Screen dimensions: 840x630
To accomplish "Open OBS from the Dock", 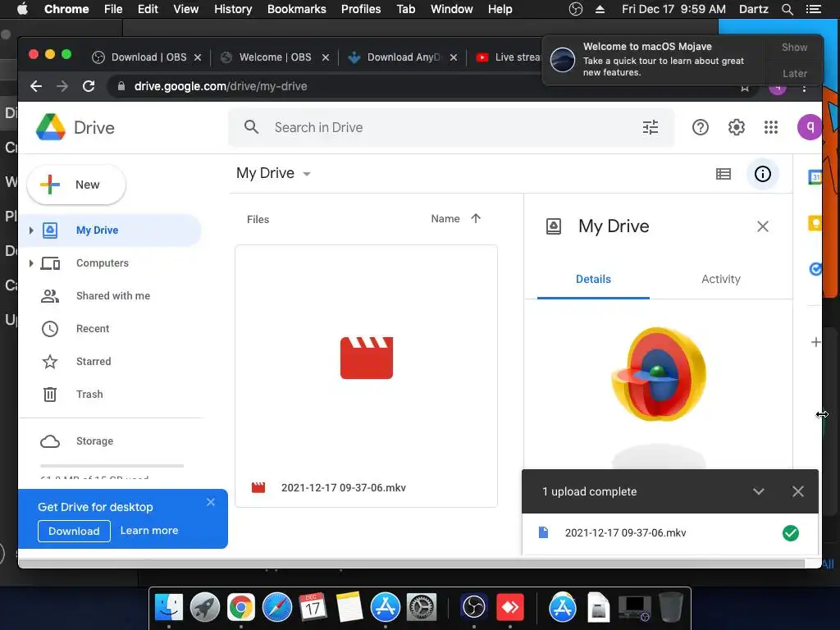I will (x=473, y=608).
